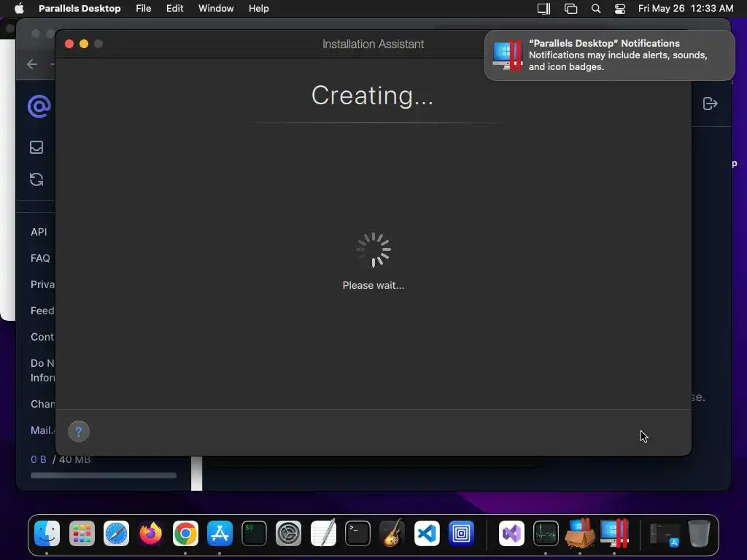Minimize the Installation Assistant window

(x=84, y=44)
